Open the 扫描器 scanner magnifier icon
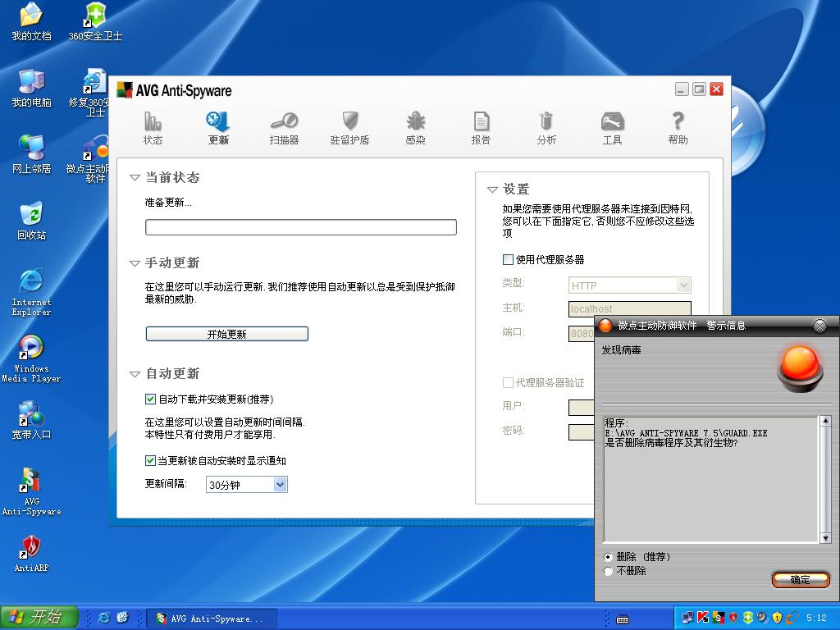Viewport: 840px width, 630px height. pos(284,127)
